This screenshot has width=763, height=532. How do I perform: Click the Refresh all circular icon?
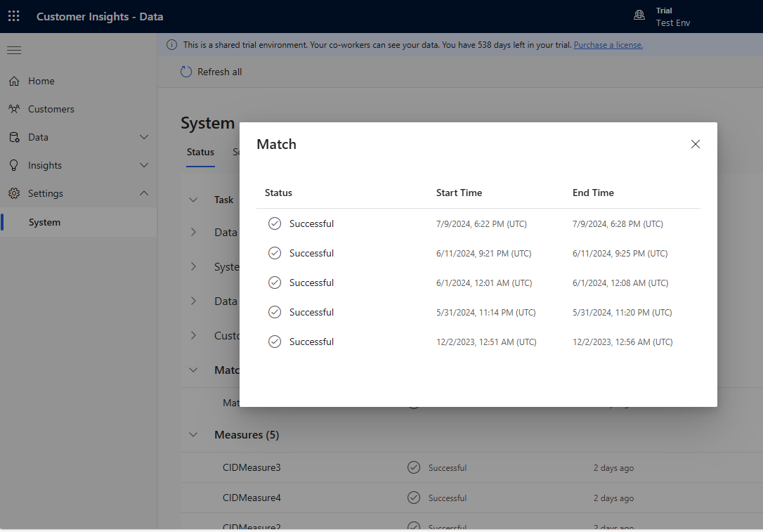click(x=186, y=72)
